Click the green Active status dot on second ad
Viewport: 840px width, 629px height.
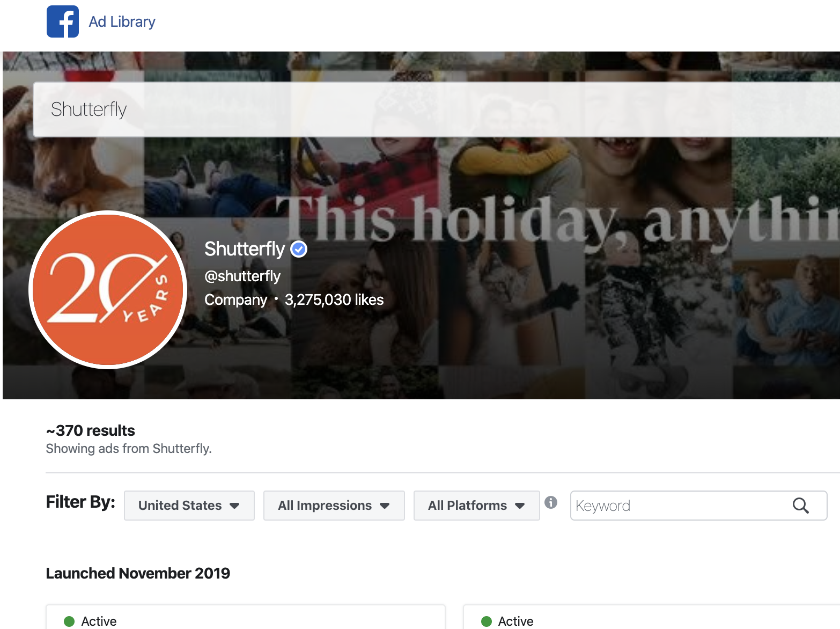(x=487, y=621)
